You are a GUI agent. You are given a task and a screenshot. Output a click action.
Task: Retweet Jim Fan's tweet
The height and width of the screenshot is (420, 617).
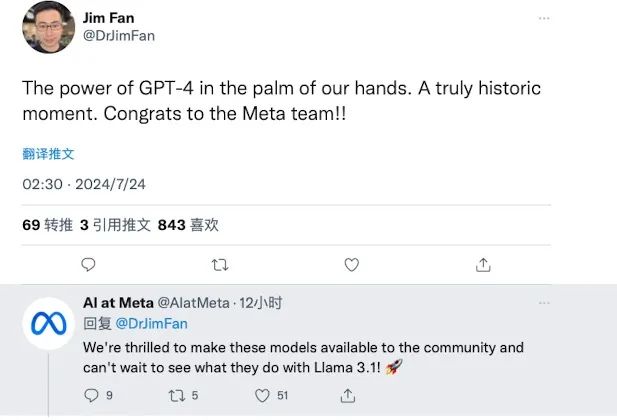(x=221, y=265)
